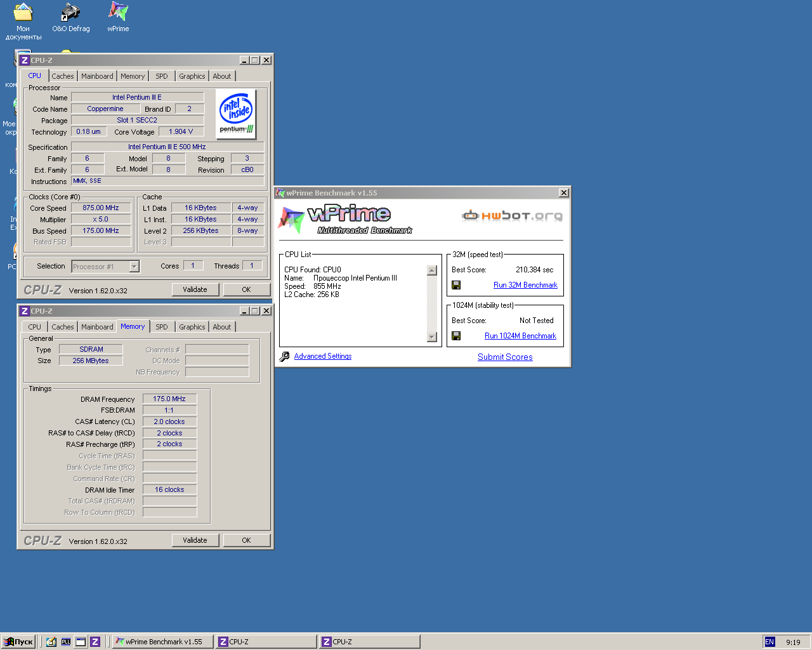Click the window-shaped quick launch icon

tap(81, 642)
